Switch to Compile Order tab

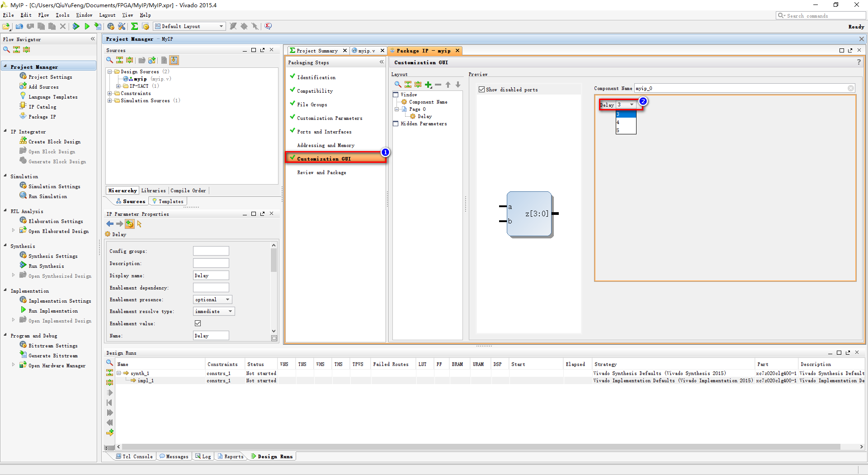pyautogui.click(x=188, y=190)
